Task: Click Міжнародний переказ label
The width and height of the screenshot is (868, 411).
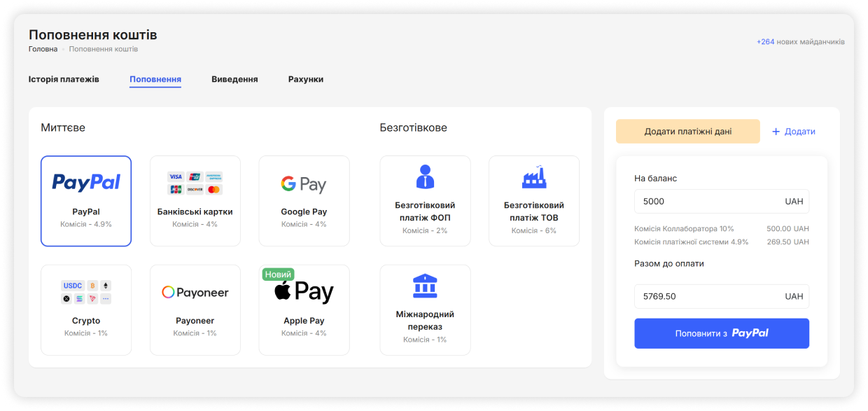Action: click(425, 321)
